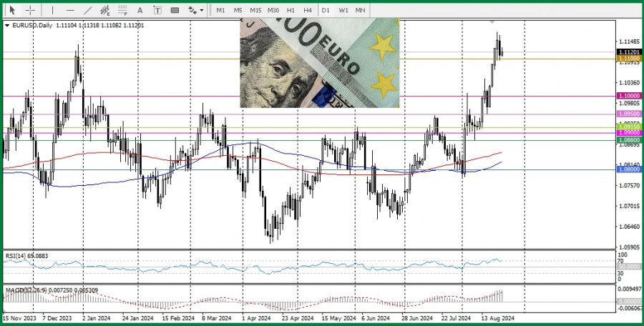Screen dimensions: 644x326
Task: Expand the EURUSD,Daily chart triangle menu
Action: (7, 26)
